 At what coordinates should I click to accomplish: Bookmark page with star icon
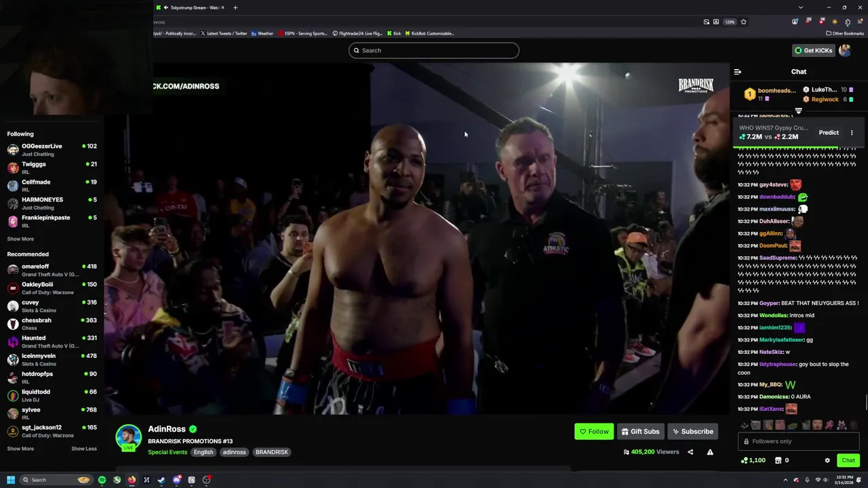[743, 22]
